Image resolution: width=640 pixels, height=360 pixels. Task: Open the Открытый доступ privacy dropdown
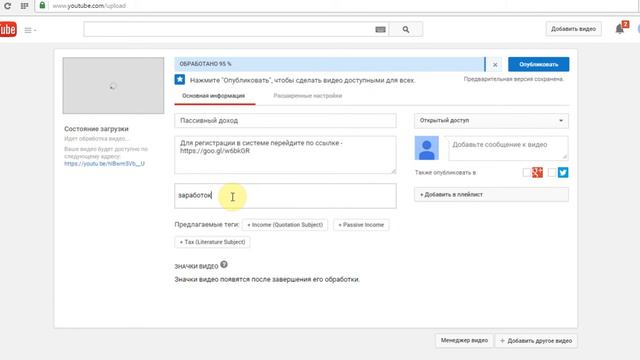[x=491, y=120]
